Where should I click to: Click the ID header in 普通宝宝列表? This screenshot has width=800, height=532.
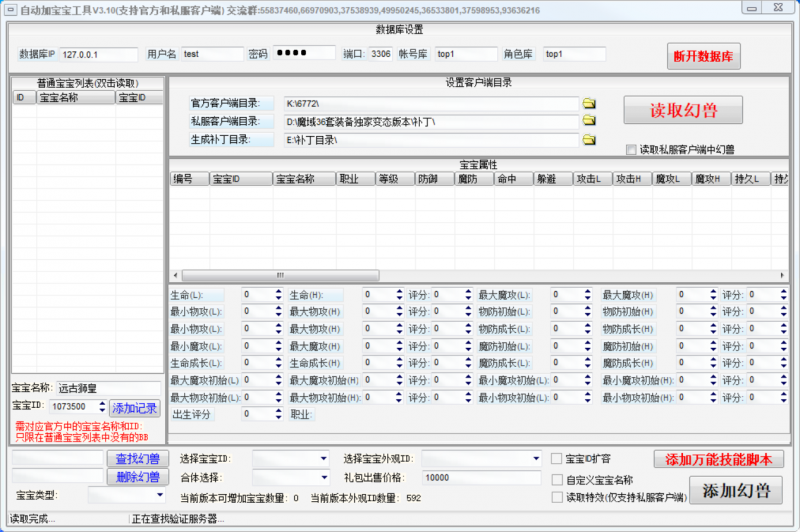tap(24, 98)
